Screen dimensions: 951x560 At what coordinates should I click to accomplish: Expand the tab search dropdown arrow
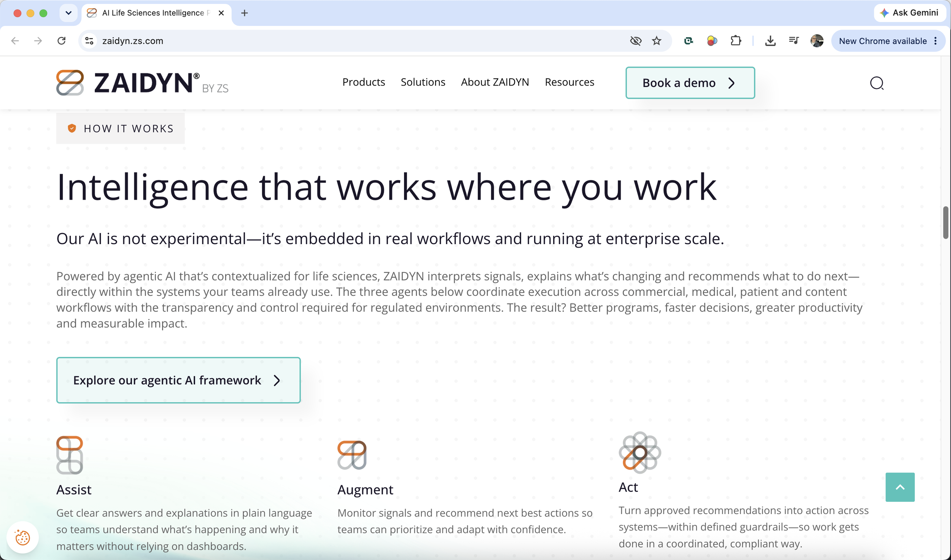coord(68,13)
